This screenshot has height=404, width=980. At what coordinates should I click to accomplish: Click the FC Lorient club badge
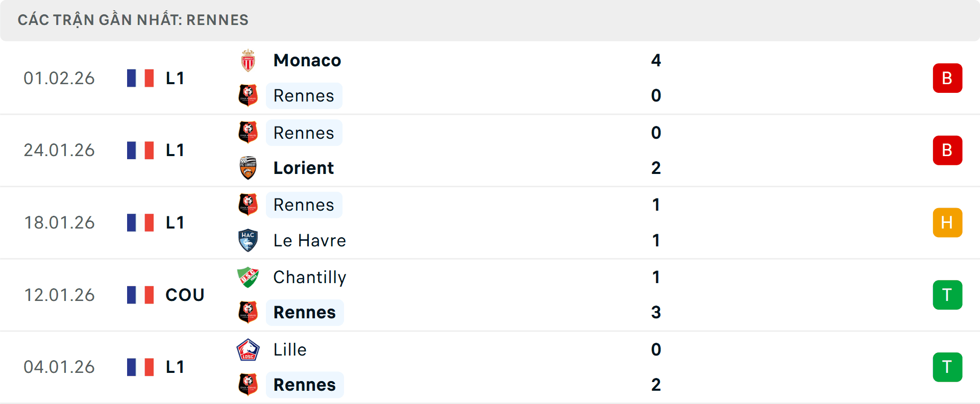[249, 168]
